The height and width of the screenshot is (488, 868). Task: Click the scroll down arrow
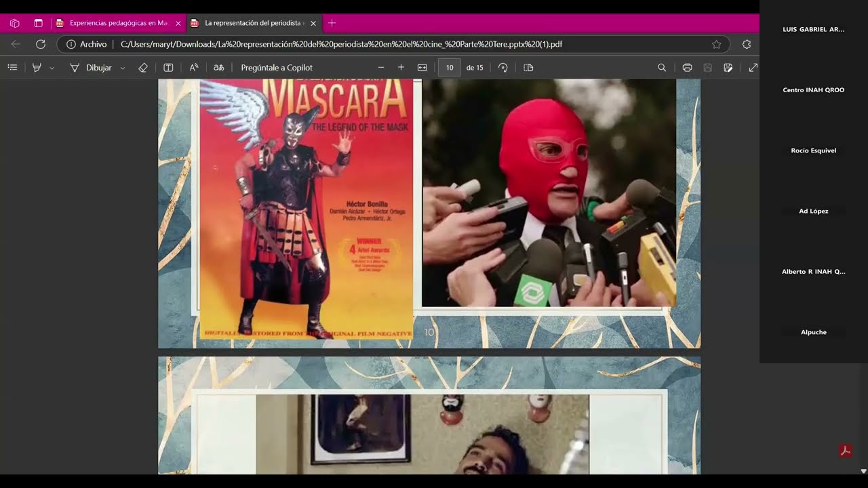(863, 471)
